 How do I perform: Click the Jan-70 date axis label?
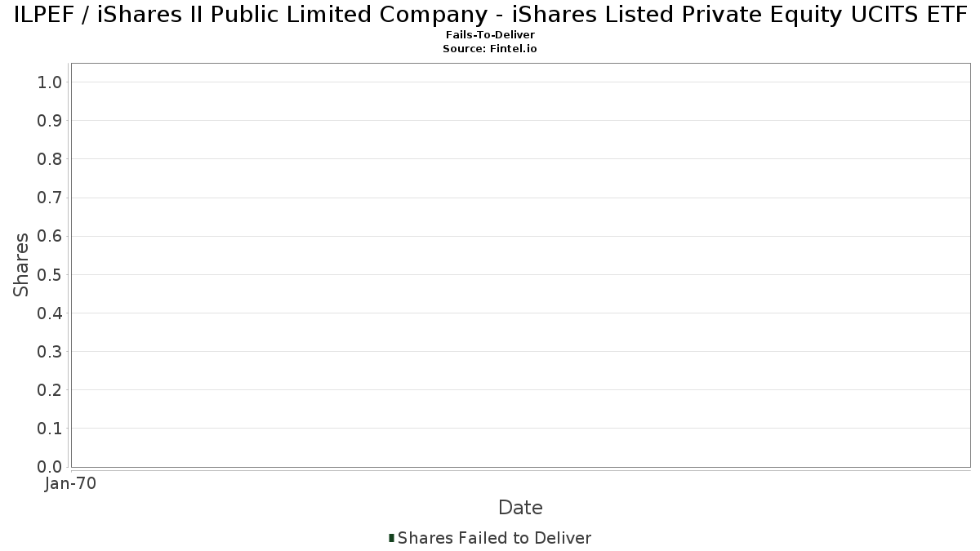tap(71, 484)
